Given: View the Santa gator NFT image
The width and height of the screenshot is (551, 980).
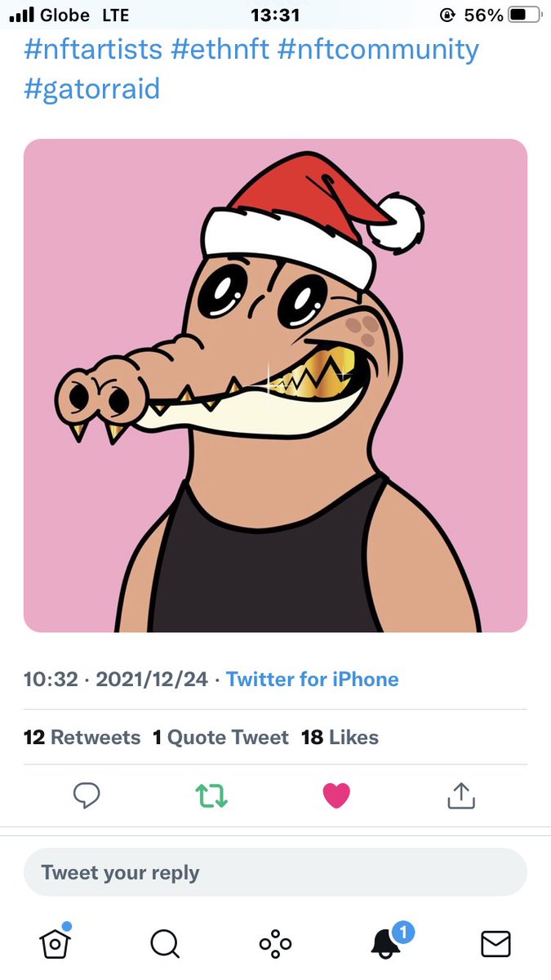Looking at the screenshot, I should [x=275, y=385].
